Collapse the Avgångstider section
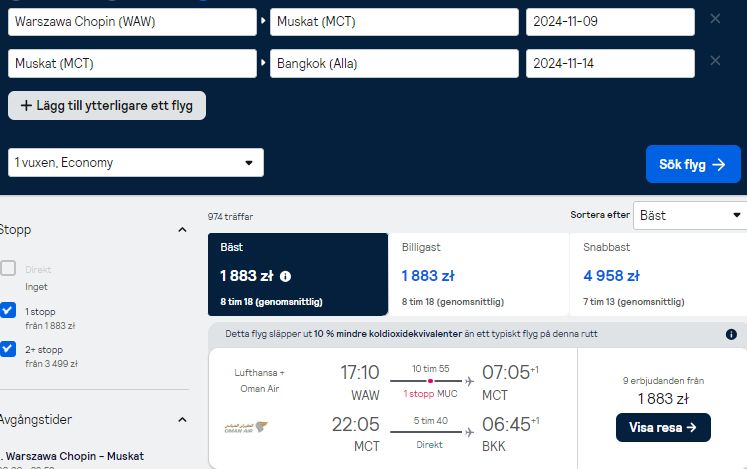This screenshot has height=469, width=747. 182,420
